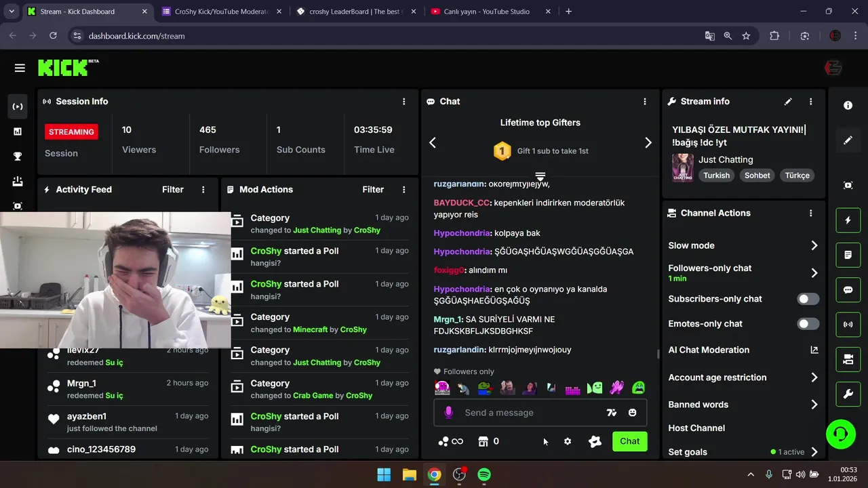Open chat settings gear icon
Image resolution: width=868 pixels, height=488 pixels.
click(x=568, y=441)
